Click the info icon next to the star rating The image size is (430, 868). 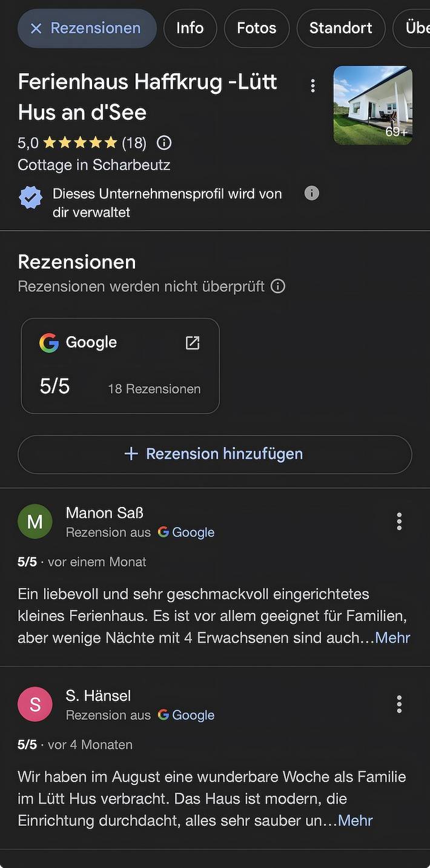164,143
